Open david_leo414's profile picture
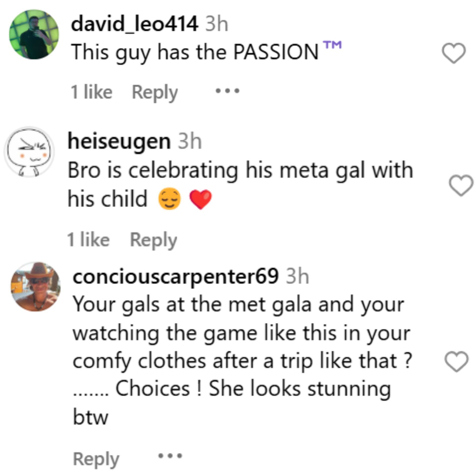The width and height of the screenshot is (476, 476). pyautogui.click(x=34, y=35)
